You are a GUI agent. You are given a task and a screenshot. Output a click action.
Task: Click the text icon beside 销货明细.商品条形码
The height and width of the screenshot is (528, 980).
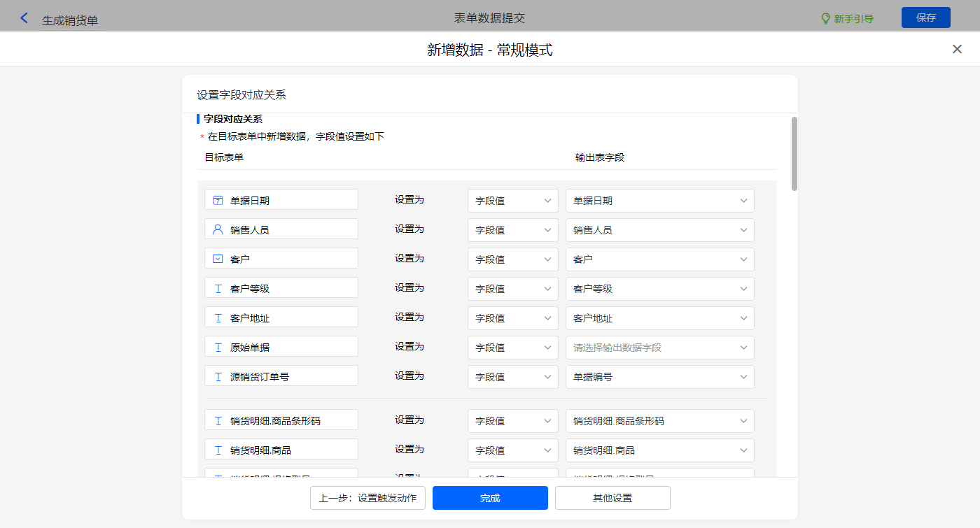click(x=218, y=420)
